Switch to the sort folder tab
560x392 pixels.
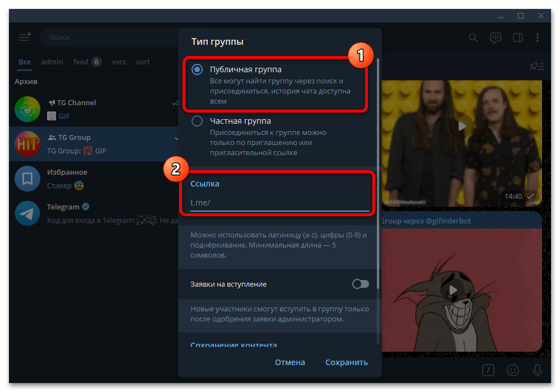[143, 62]
